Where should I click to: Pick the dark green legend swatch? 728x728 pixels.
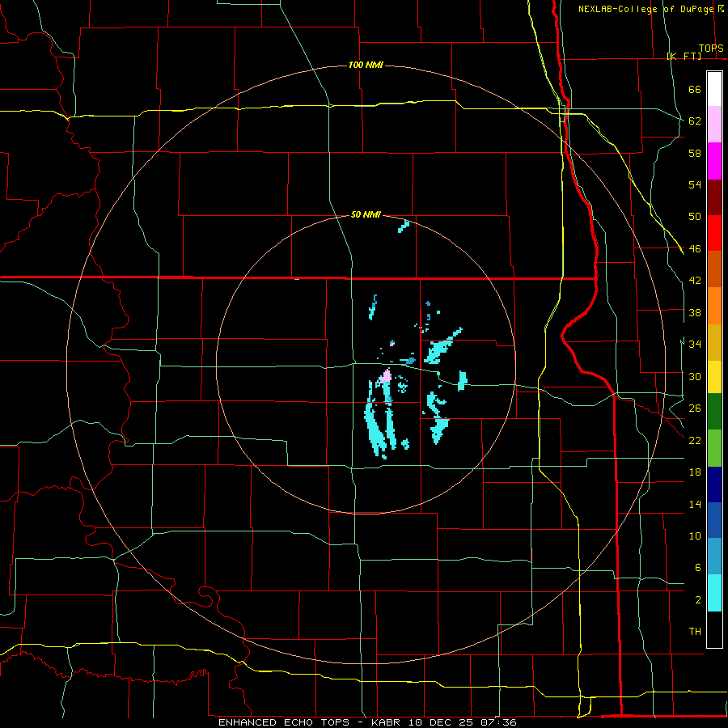pos(714,412)
